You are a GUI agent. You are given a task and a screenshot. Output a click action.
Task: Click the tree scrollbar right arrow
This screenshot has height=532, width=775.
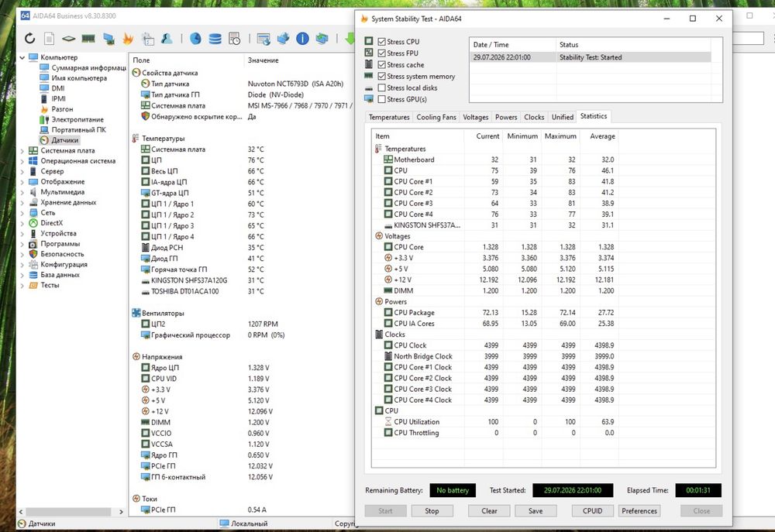click(x=121, y=512)
